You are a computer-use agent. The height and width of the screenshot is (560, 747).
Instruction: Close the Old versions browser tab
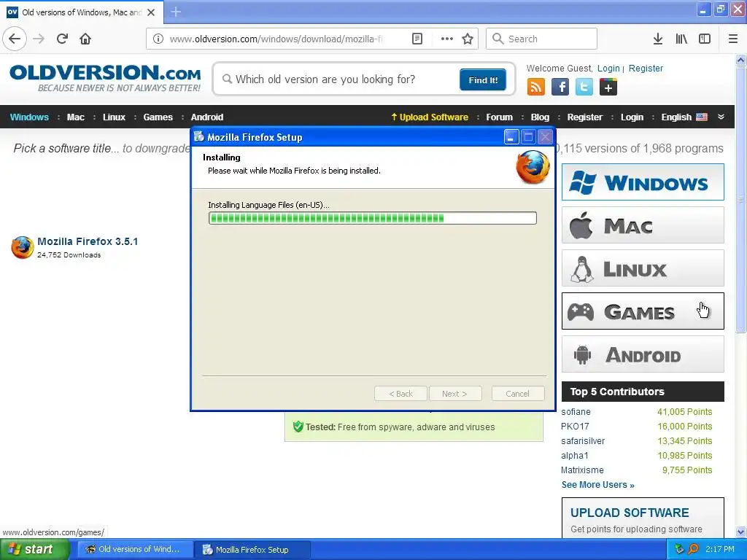point(151,12)
